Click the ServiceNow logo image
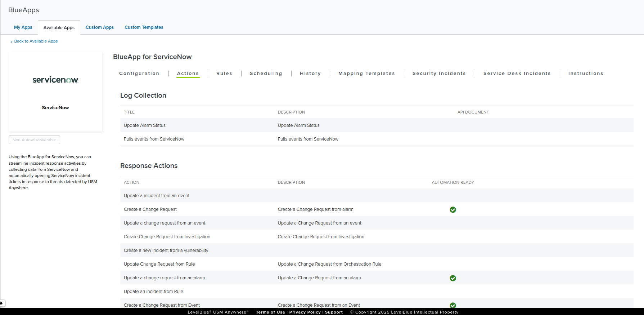 tap(55, 80)
